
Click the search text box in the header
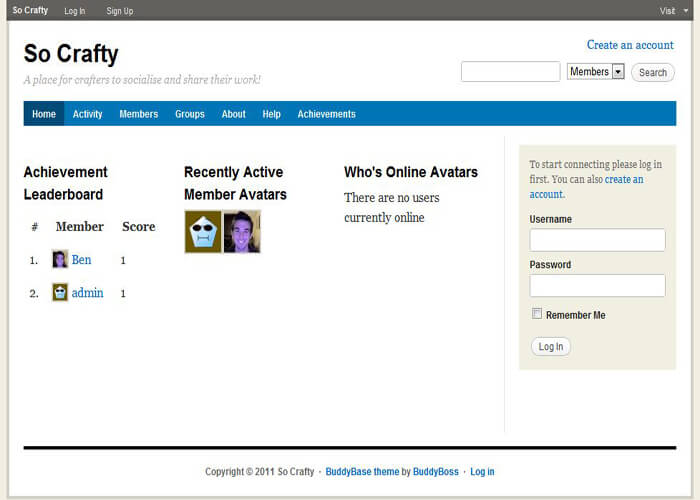(511, 71)
